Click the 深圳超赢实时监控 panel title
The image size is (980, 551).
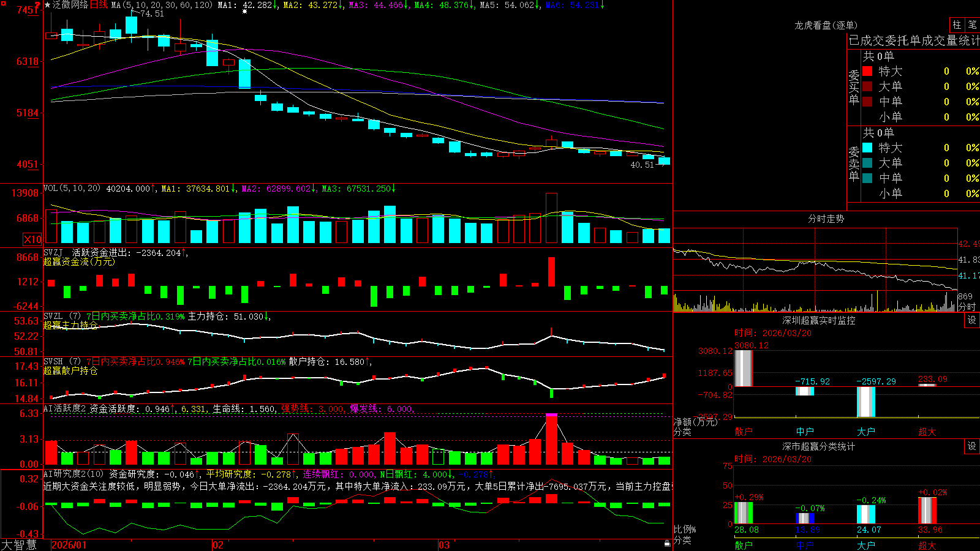click(x=818, y=320)
